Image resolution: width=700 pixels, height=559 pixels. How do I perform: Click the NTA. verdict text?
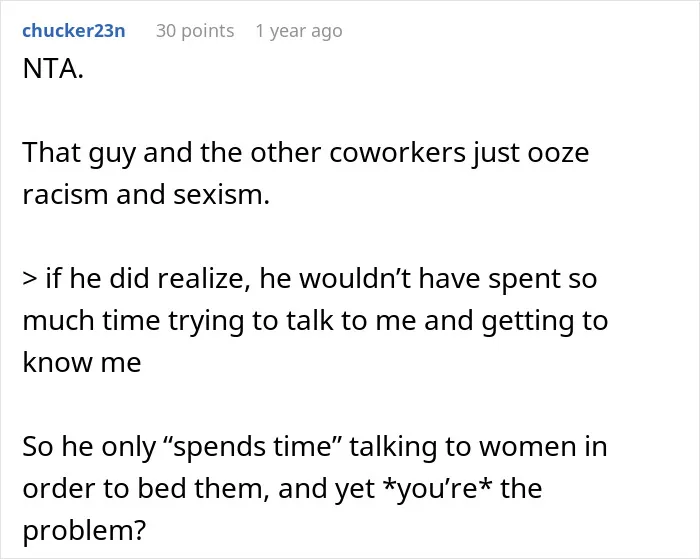coord(53,69)
